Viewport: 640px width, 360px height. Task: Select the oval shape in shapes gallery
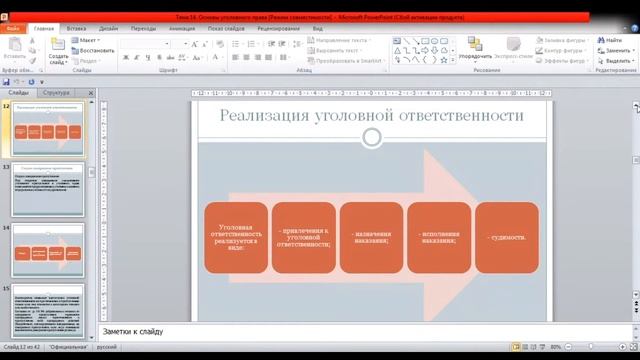pyautogui.click(x=435, y=41)
